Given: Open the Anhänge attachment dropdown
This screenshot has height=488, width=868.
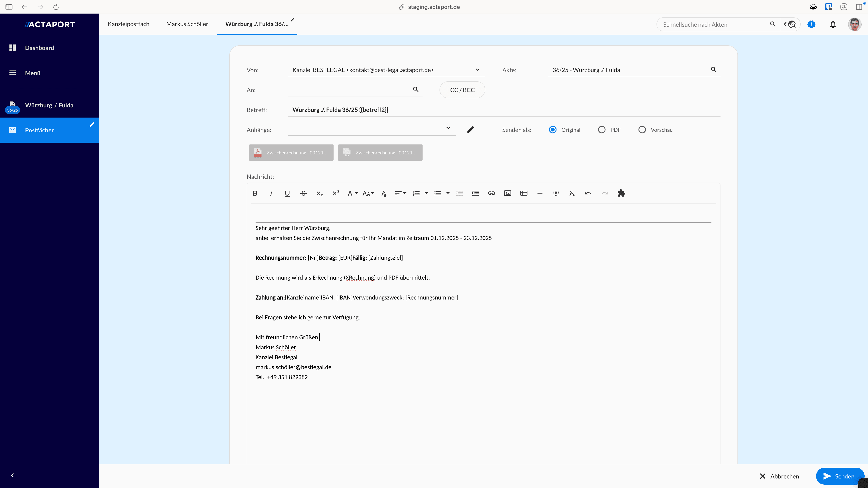Looking at the screenshot, I should click(x=448, y=128).
